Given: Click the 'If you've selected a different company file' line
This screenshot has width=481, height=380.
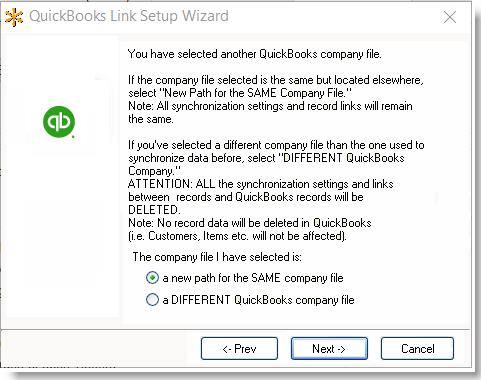Looking at the screenshot, I should point(276,145).
